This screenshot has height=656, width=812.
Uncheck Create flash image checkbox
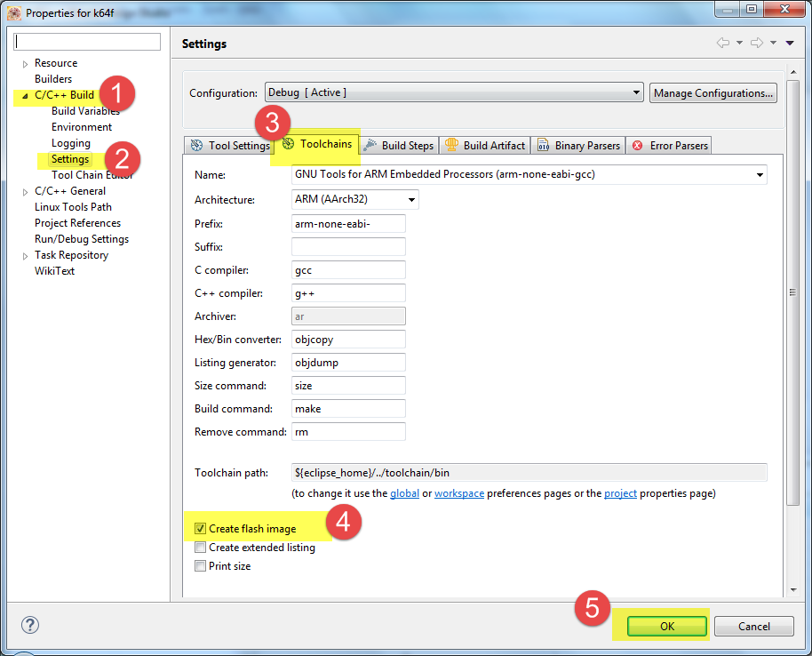(201, 529)
